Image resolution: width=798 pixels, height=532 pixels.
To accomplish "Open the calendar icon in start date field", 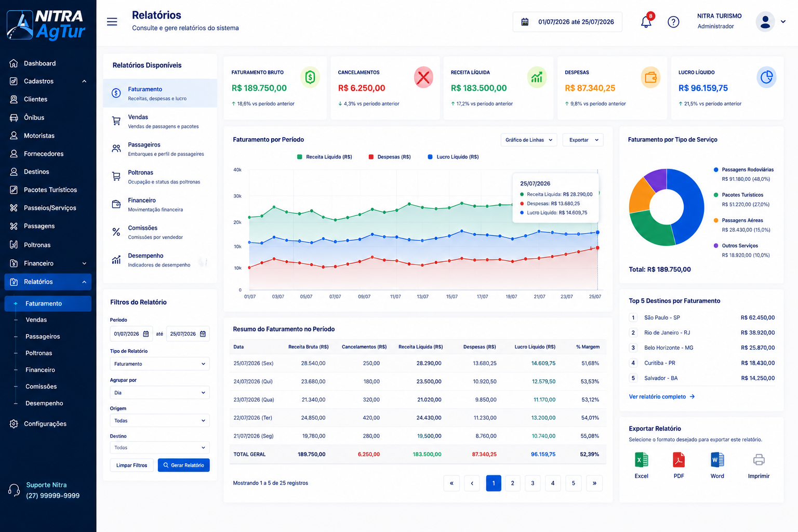I will coord(146,334).
